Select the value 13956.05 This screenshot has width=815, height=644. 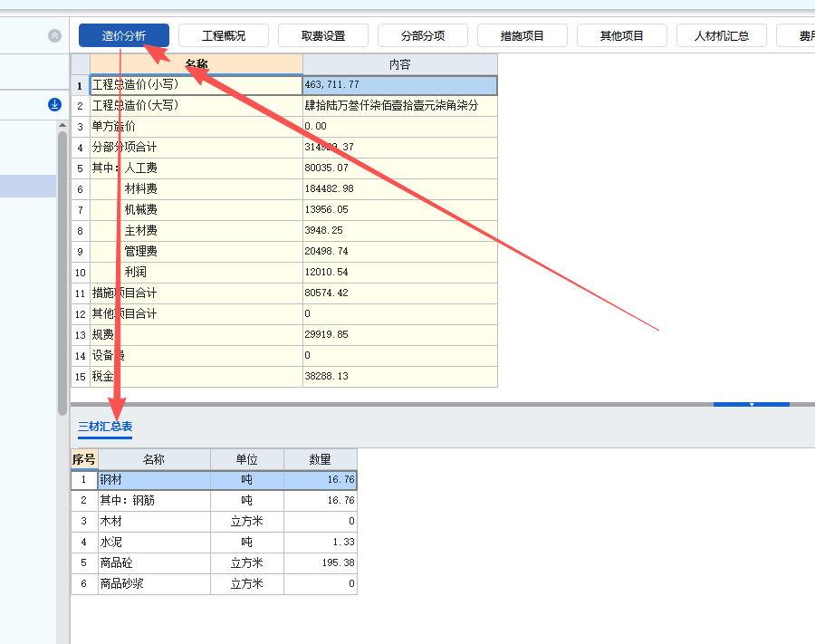(x=399, y=209)
